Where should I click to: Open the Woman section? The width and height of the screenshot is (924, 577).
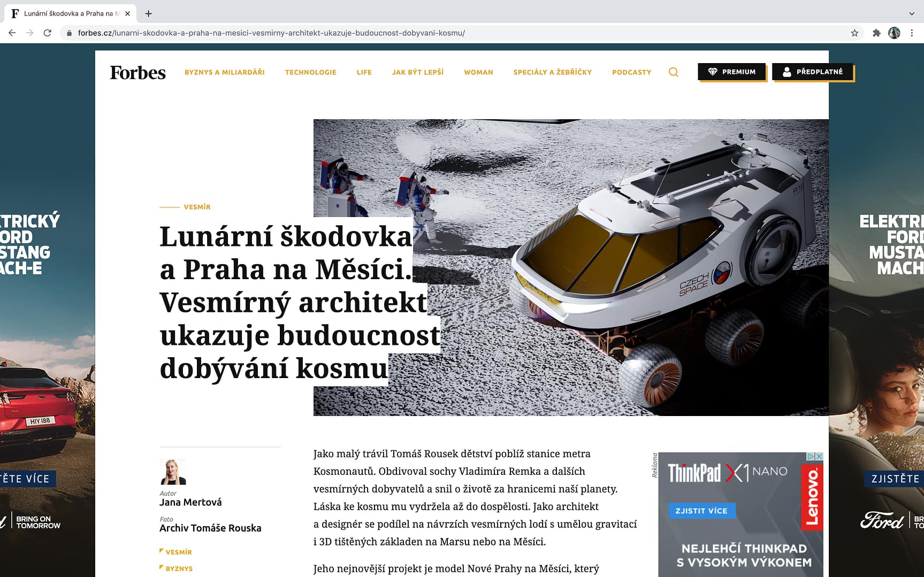478,72
